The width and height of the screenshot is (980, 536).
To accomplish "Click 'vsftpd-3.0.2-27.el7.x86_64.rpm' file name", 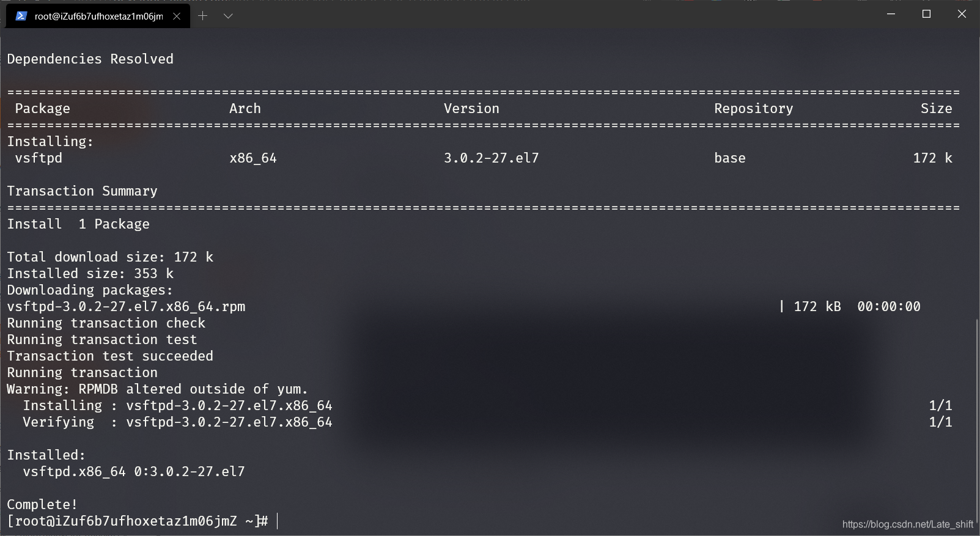I will point(126,307).
